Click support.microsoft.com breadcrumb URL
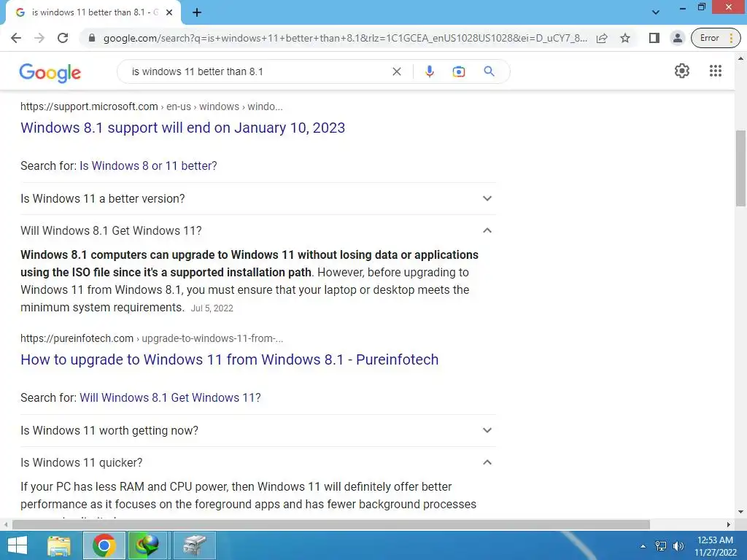This screenshot has width=747, height=560. pyautogui.click(x=152, y=106)
